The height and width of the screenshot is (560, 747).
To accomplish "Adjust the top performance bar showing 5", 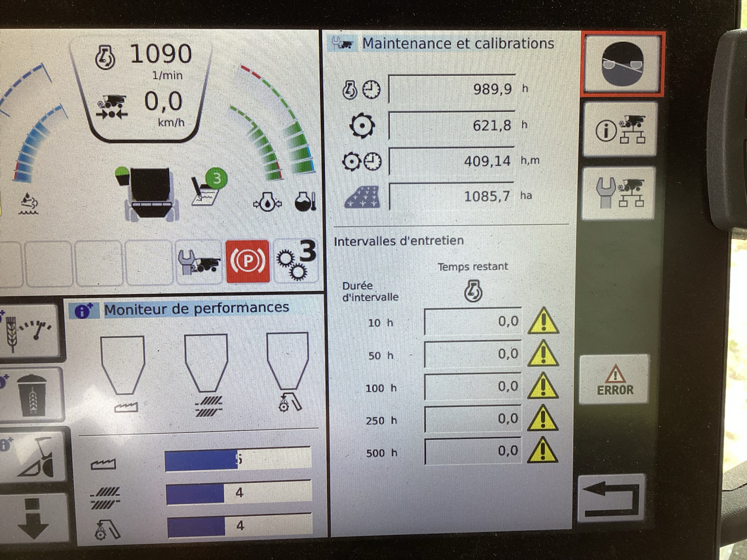I will [x=238, y=460].
